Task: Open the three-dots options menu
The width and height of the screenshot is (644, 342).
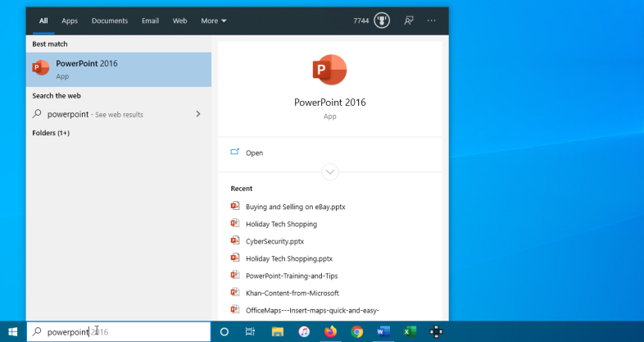Action: point(431,21)
